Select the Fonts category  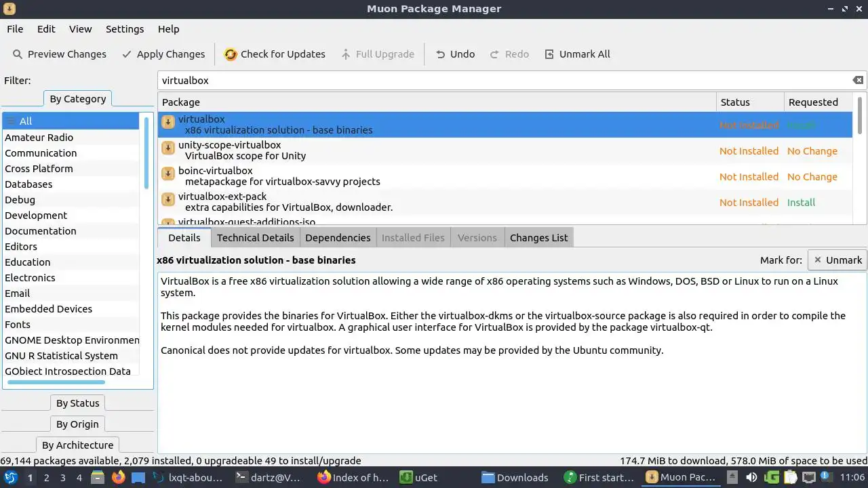(71, 325)
